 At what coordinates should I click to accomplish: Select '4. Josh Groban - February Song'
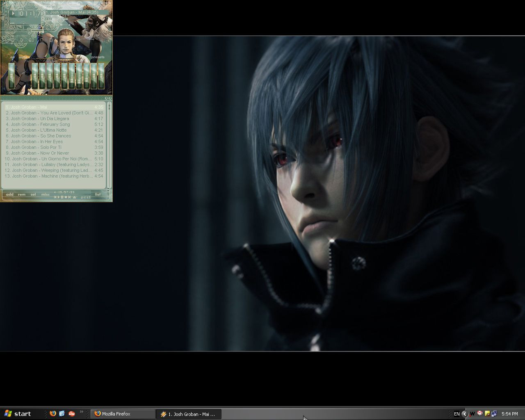(x=54, y=124)
